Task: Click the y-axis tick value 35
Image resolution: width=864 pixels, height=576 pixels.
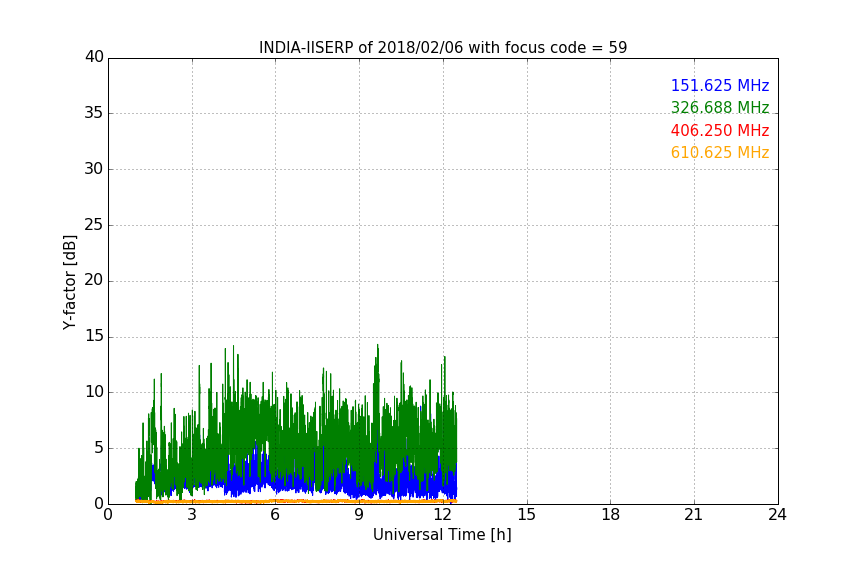Action: click(94, 113)
